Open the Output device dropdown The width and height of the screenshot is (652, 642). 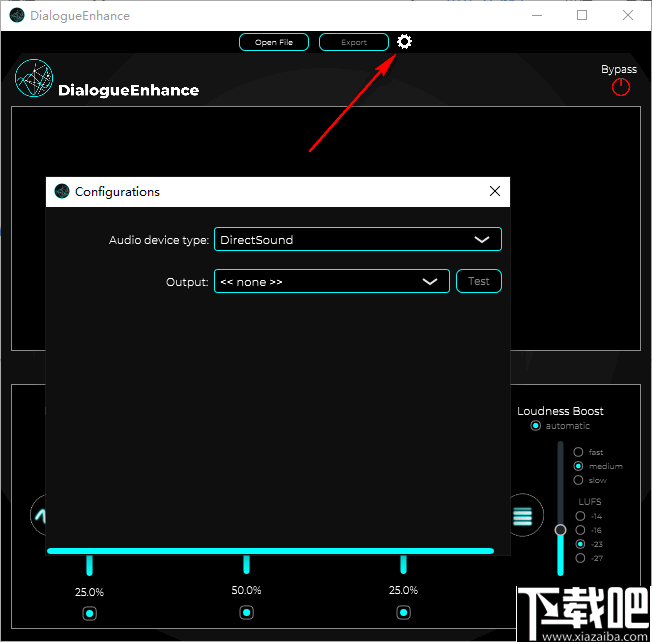pyautogui.click(x=331, y=281)
